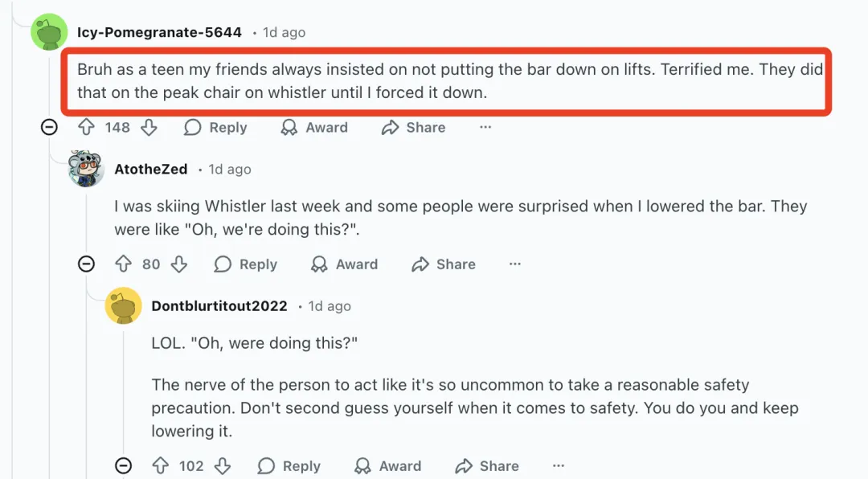Reply to Icy-Pomegranate-5644's comment
Image resolution: width=868 pixels, height=479 pixels.
pyautogui.click(x=215, y=128)
